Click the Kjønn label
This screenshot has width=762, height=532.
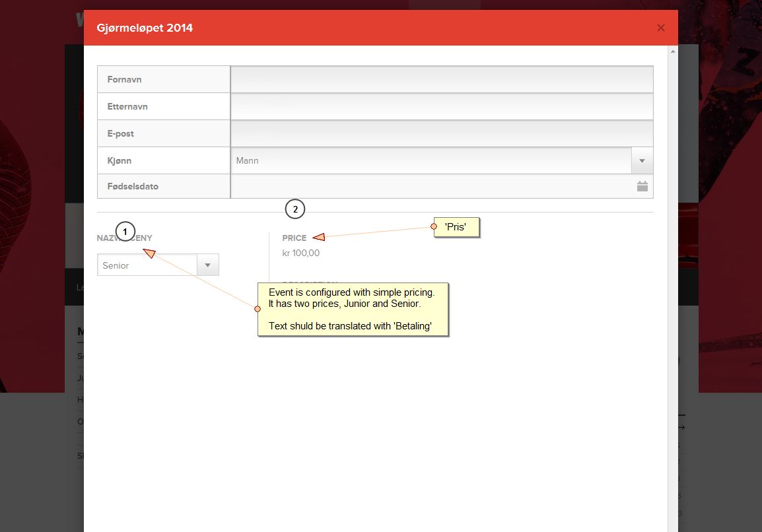click(x=119, y=161)
